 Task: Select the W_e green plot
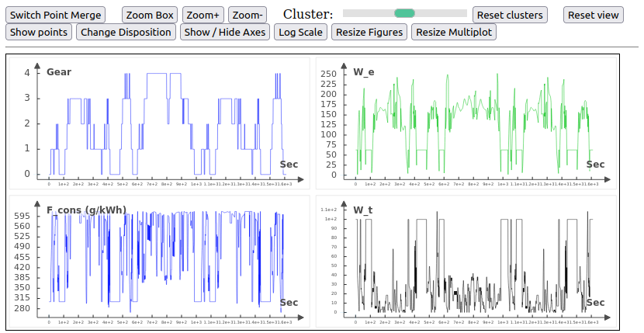[466, 123]
